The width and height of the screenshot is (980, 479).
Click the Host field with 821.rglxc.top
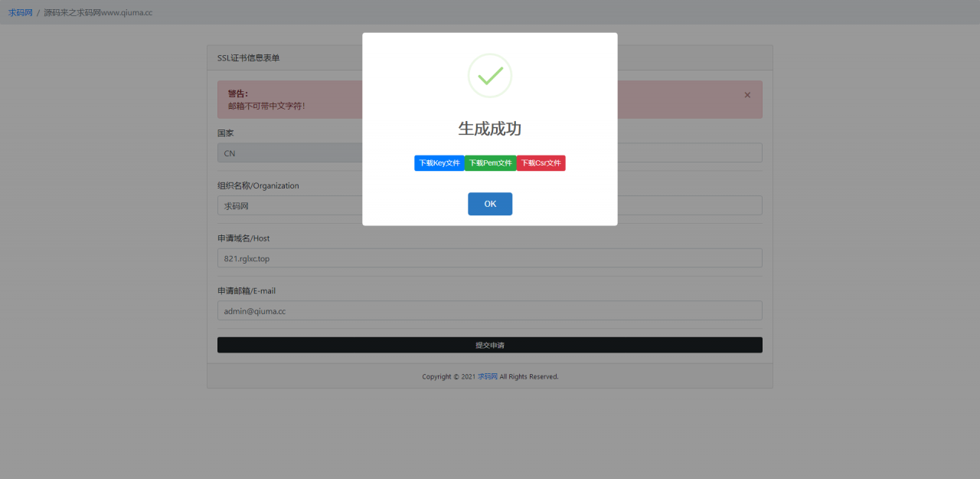[x=490, y=258]
